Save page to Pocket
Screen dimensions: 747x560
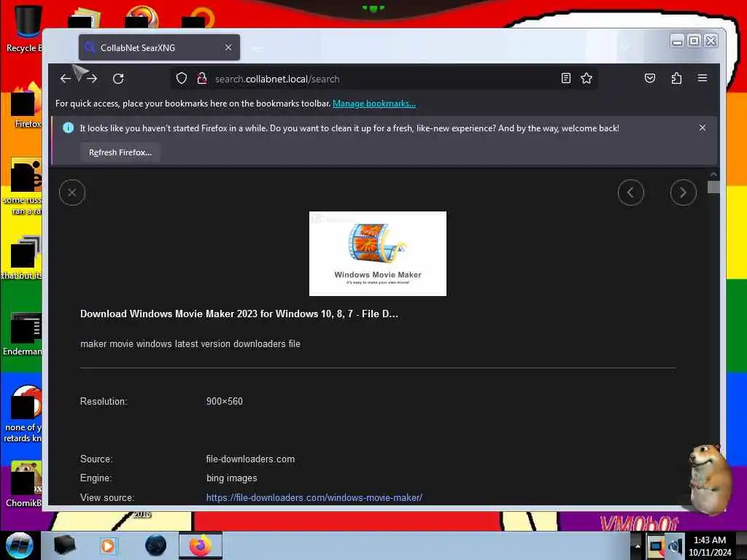(650, 79)
